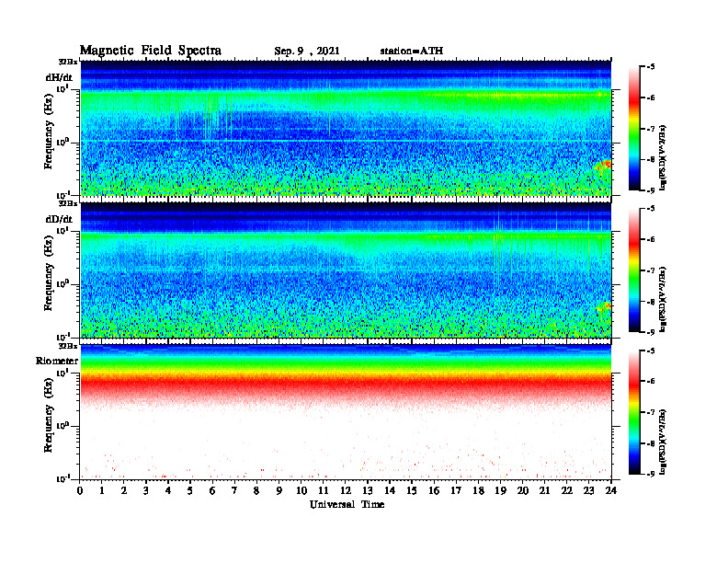Screen dimensions: 728x563
Task: Click the log PSD units label beside Riometer colorbar
Action: [663, 442]
